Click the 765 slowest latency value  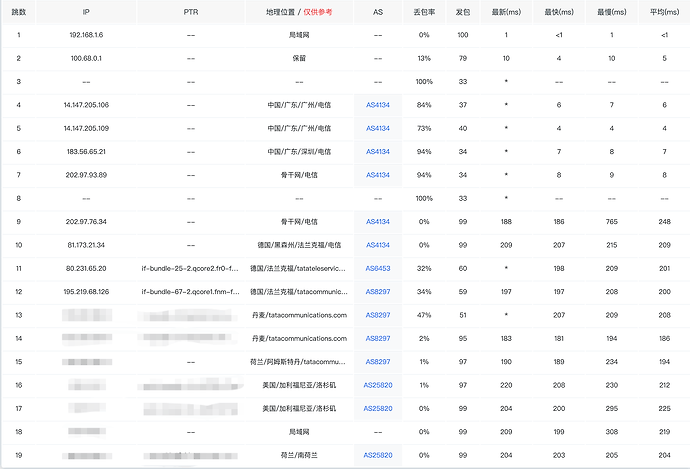(612, 222)
